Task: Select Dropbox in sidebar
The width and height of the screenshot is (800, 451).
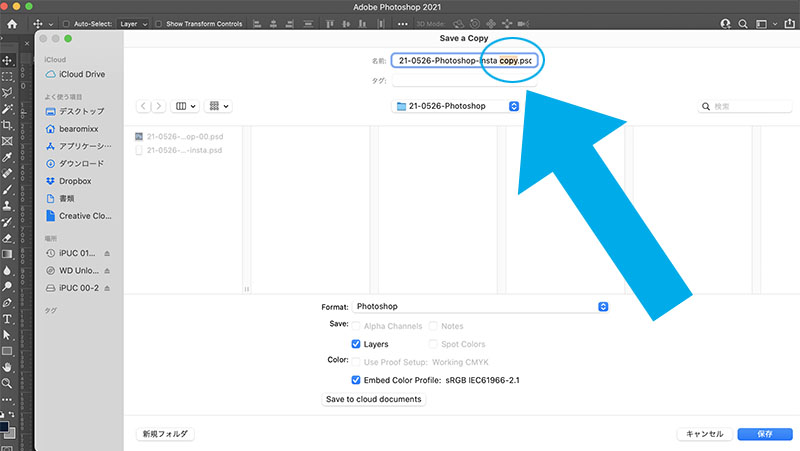Action: click(x=69, y=181)
